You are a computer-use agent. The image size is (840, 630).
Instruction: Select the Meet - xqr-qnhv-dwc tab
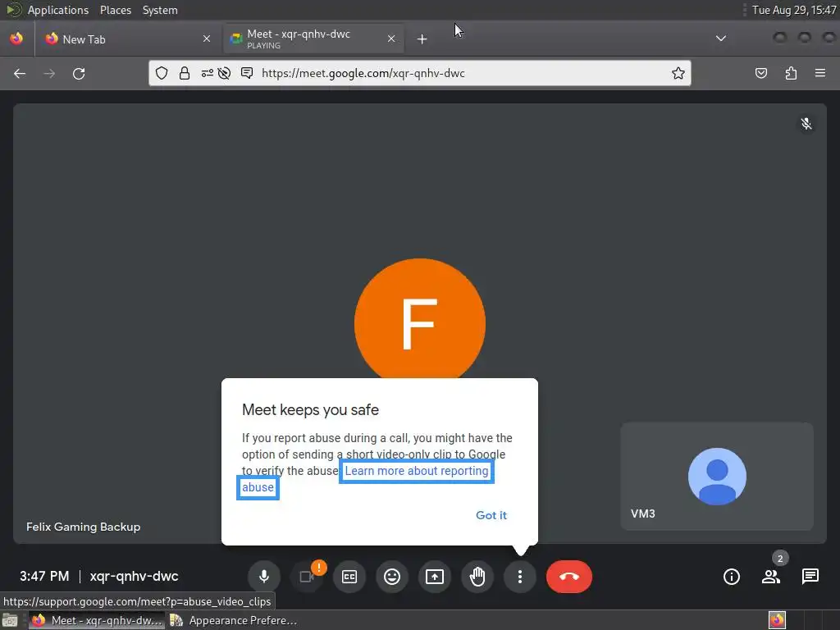pyautogui.click(x=313, y=39)
